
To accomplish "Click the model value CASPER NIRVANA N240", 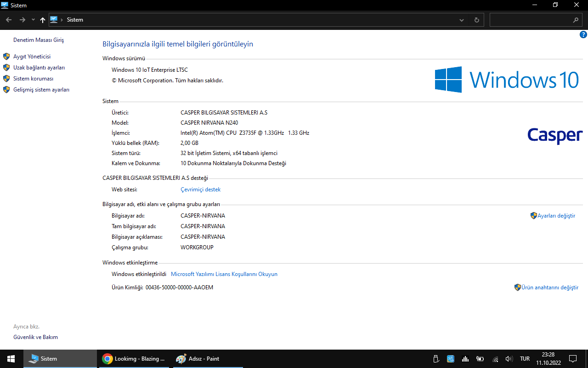I will point(209,123).
